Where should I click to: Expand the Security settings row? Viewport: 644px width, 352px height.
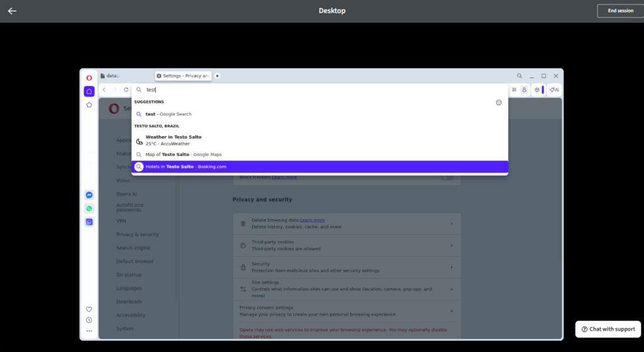coord(451,267)
